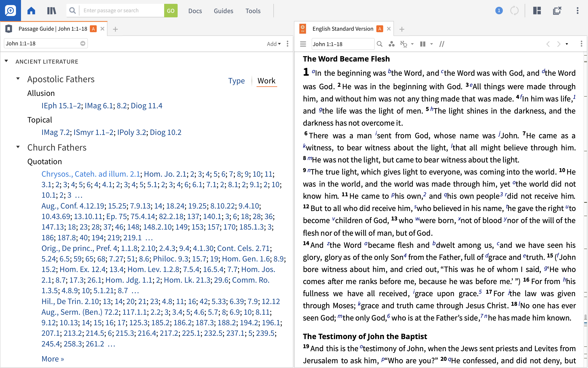Click the go arrow in Passage Guide reference box

[83, 43]
